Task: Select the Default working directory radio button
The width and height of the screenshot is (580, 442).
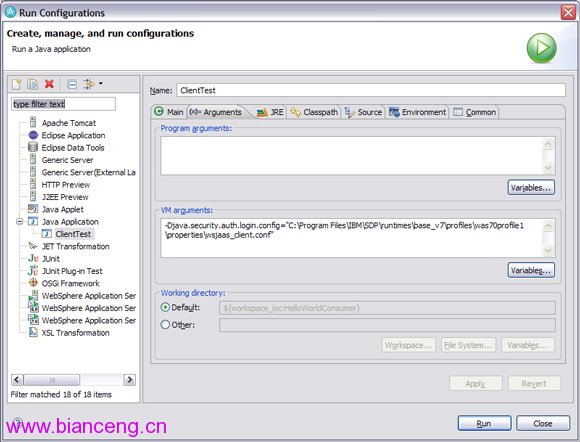Action: tap(165, 307)
